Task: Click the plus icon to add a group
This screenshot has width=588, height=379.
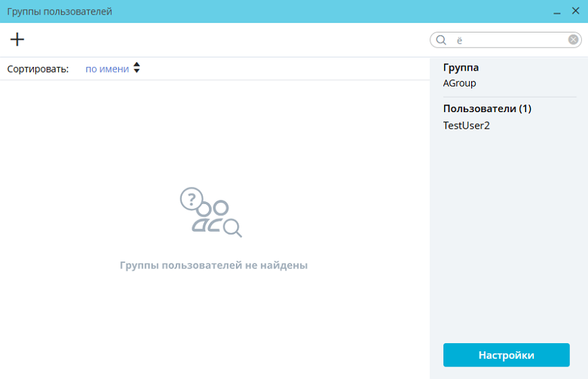Action: pyautogui.click(x=17, y=39)
